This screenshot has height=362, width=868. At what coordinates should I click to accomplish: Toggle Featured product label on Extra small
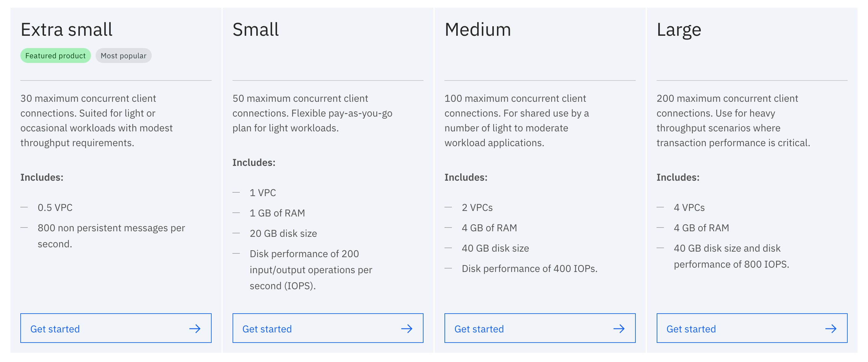(55, 55)
